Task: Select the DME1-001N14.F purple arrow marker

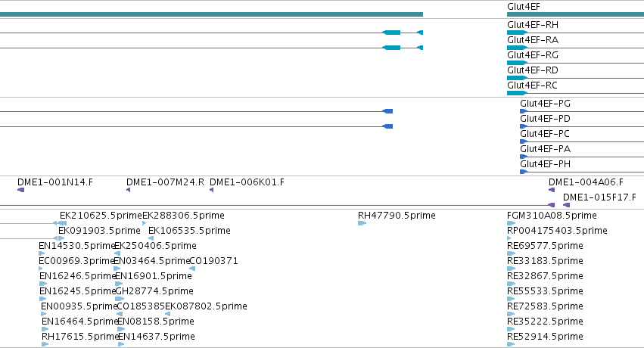Action: pos(21,190)
